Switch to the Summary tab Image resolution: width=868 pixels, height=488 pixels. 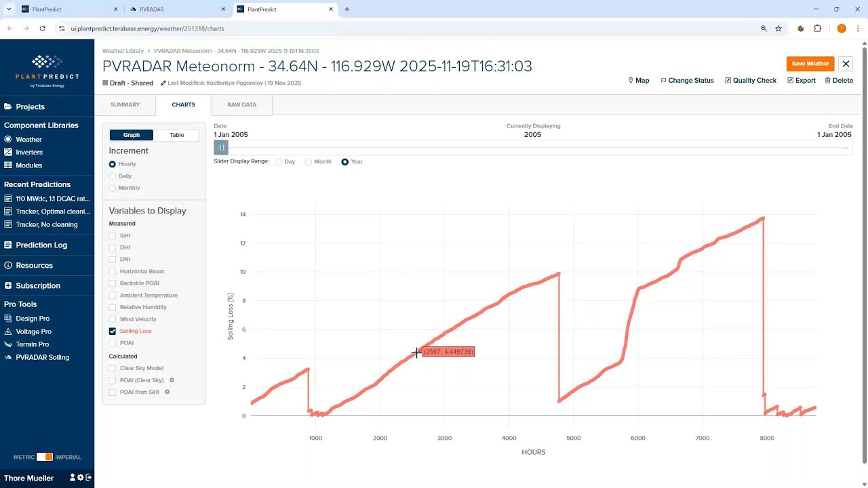(x=125, y=105)
